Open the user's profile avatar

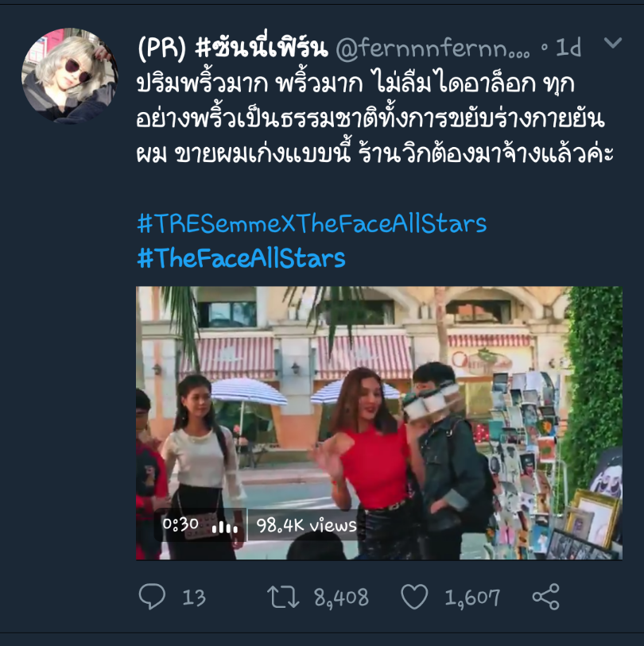70,75
